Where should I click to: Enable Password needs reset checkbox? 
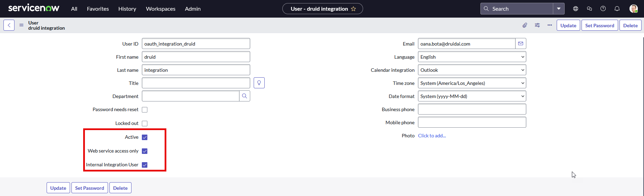tap(145, 110)
